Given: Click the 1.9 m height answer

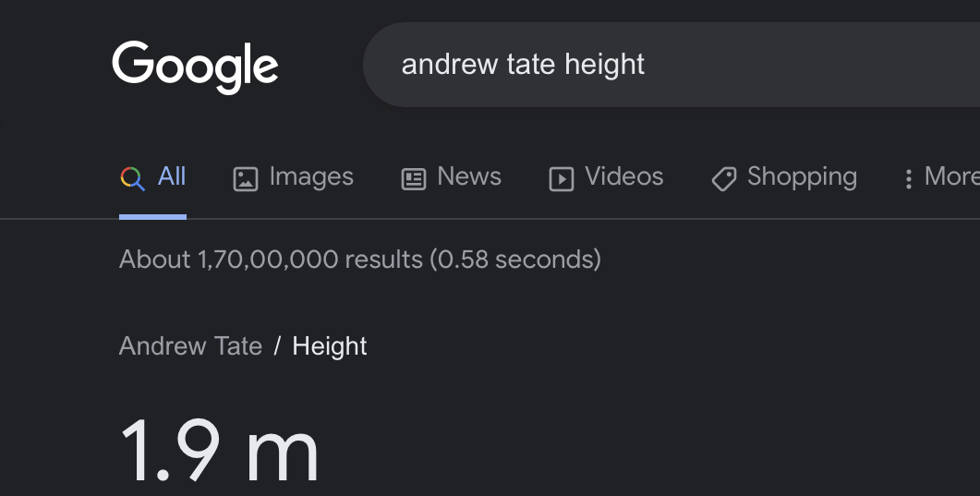Looking at the screenshot, I should tap(219, 450).
